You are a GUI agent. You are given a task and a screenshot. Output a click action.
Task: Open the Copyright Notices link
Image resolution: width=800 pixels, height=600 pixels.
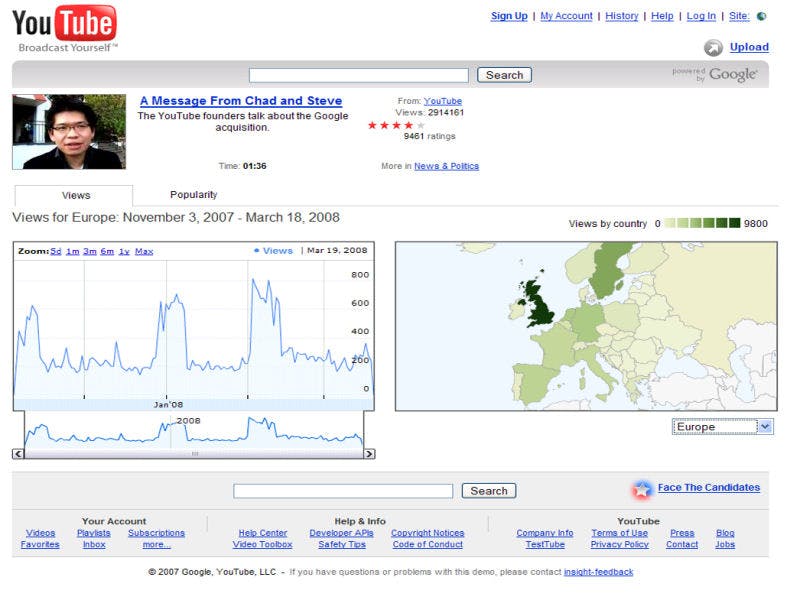tap(428, 533)
